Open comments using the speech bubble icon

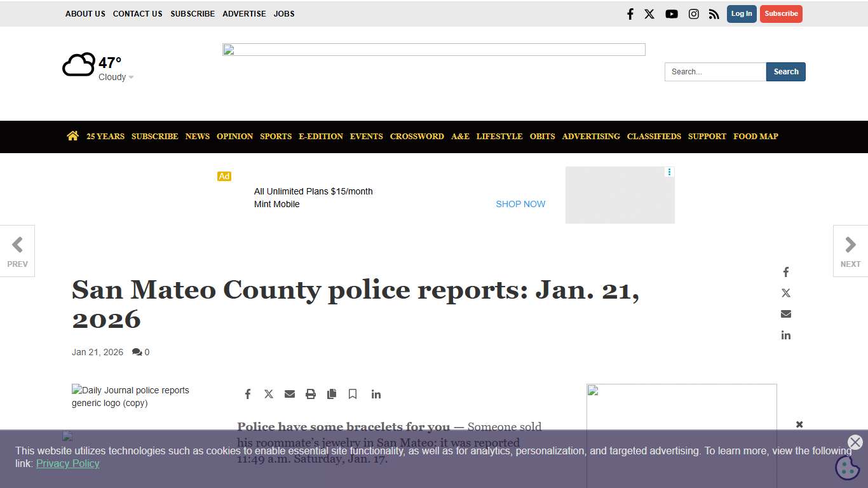[138, 352]
